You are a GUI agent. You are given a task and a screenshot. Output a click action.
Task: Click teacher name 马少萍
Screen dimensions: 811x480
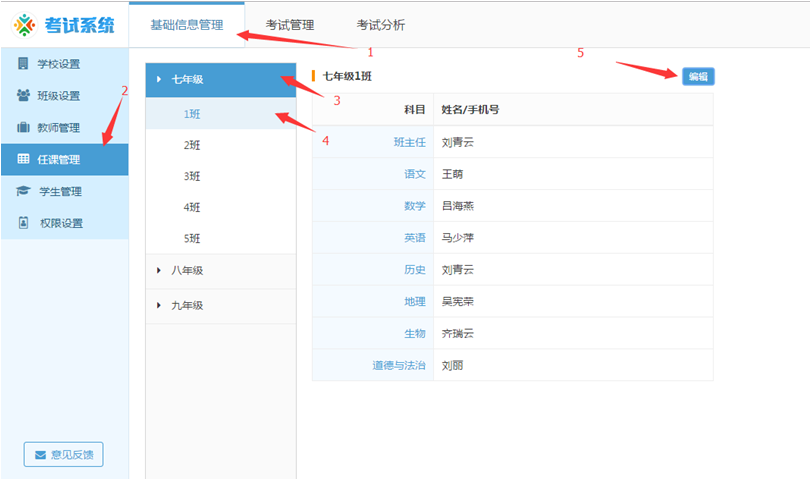pos(457,238)
